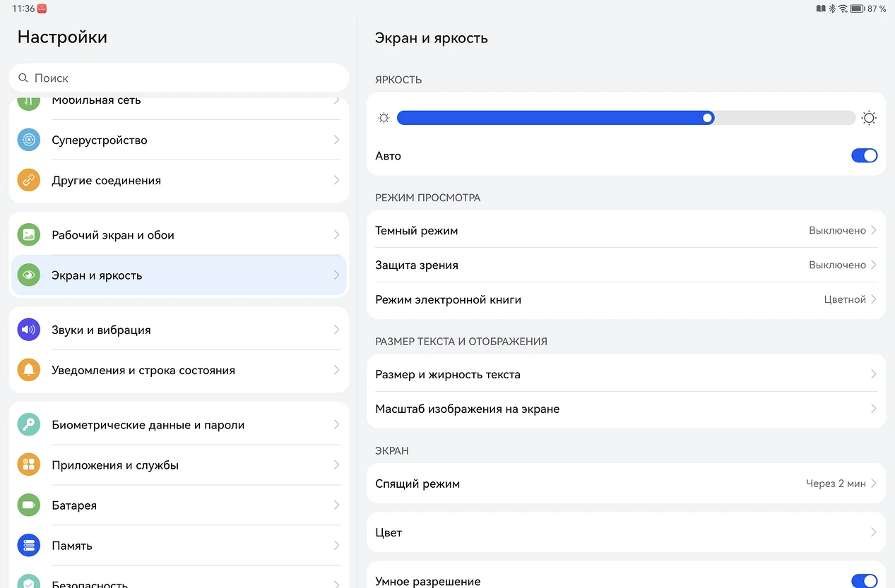Tap the Рабочий экран и обои icon

29,235
